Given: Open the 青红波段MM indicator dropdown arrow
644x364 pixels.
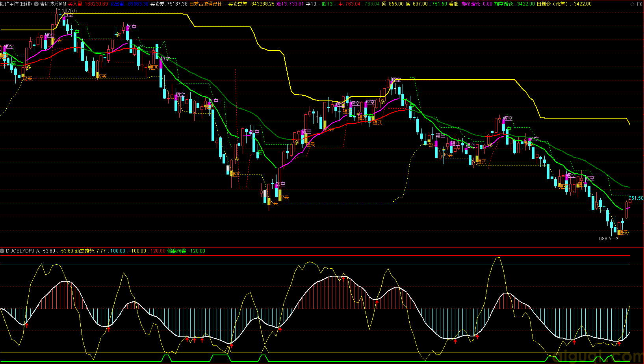Looking at the screenshot, I should (x=37, y=4).
